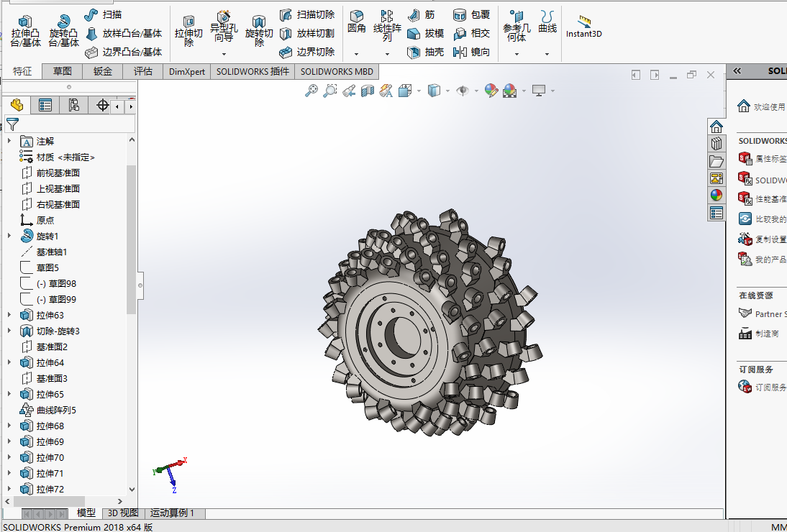Open the 曲线 curves tool

[547, 22]
